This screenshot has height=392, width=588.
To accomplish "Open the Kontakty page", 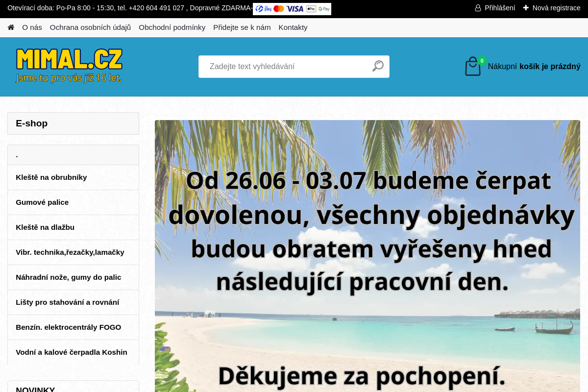I will pyautogui.click(x=293, y=27).
